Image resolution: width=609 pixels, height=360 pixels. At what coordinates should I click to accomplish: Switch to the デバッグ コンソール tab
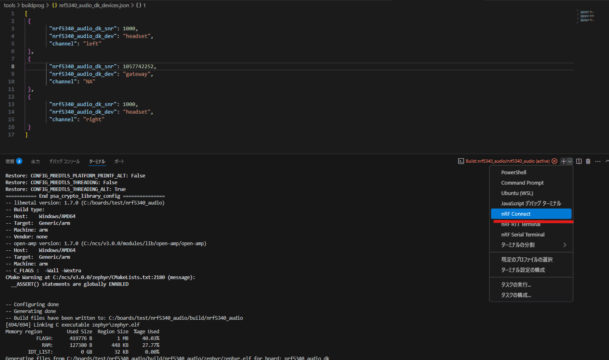coord(64,161)
